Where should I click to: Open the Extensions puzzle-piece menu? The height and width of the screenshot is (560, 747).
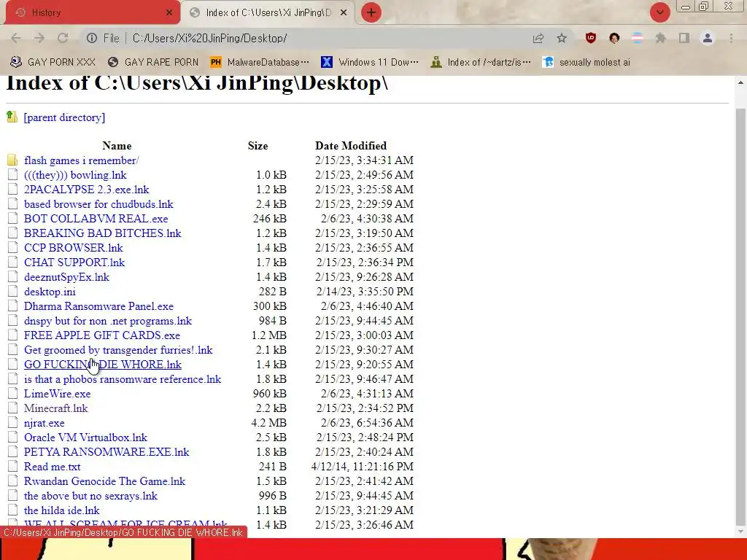(661, 38)
